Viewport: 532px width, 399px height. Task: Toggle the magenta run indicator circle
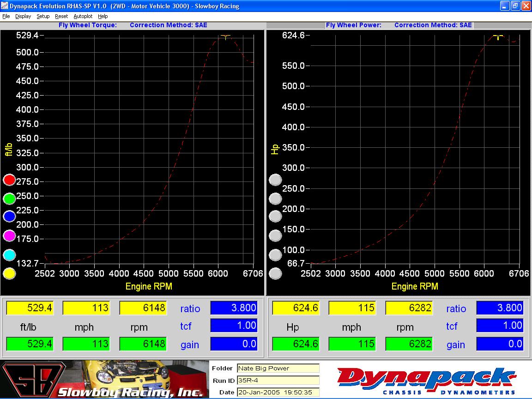pyautogui.click(x=9, y=236)
